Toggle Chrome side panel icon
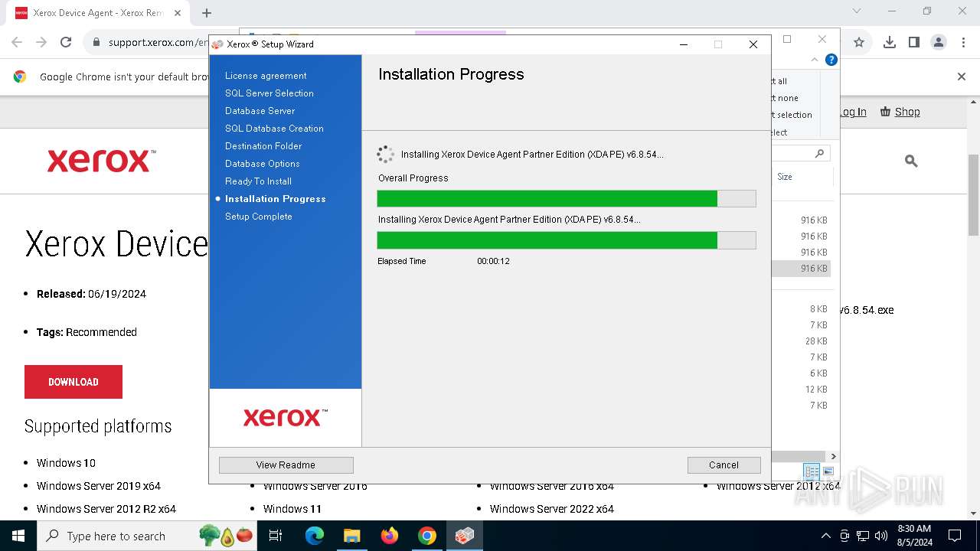This screenshot has height=551, width=980. point(914,43)
